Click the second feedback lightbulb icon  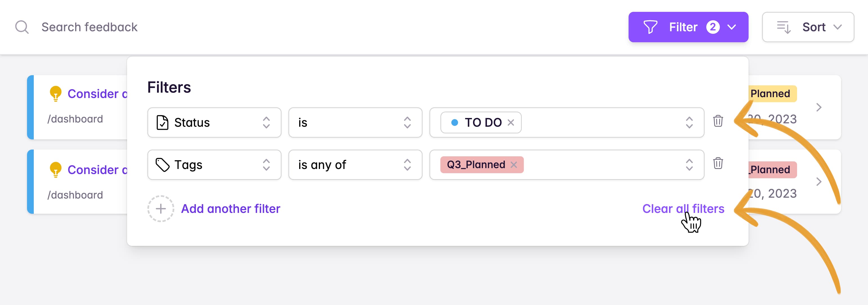56,170
